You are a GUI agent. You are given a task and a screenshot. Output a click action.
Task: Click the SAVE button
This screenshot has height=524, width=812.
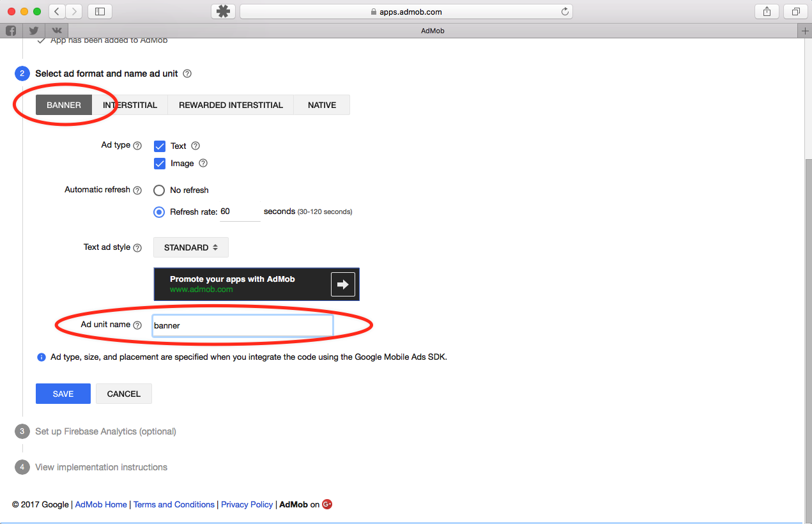63,394
